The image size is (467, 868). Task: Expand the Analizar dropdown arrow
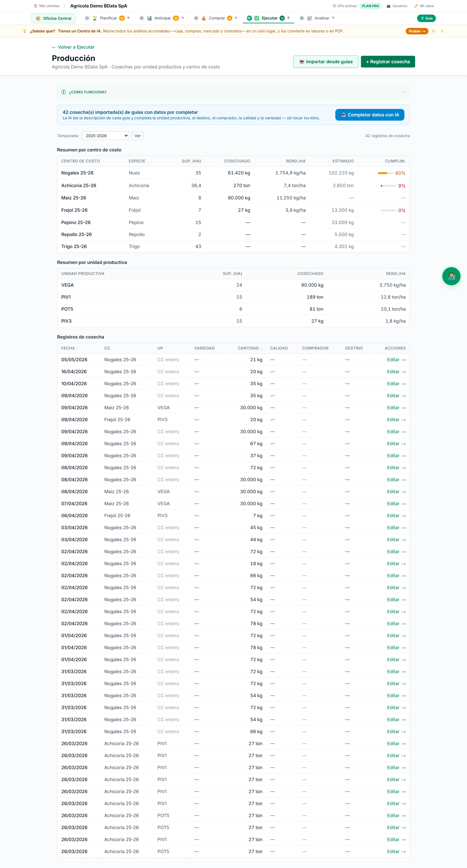coord(333,18)
